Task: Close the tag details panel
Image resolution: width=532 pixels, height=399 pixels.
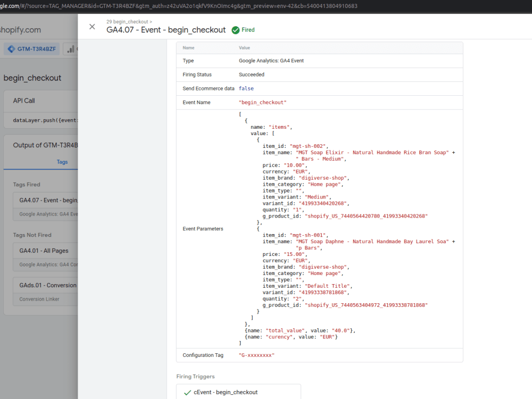Action: 92,27
